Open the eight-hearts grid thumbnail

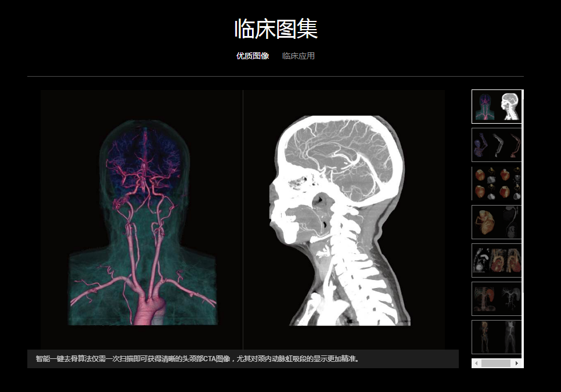click(x=497, y=184)
